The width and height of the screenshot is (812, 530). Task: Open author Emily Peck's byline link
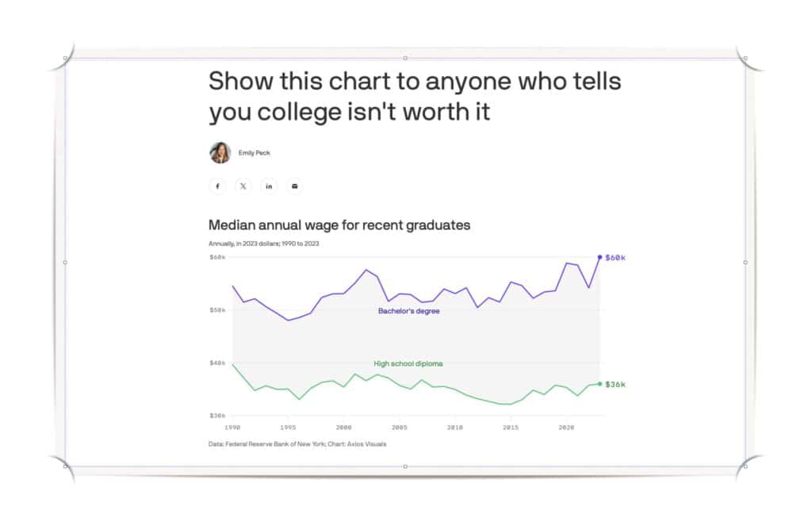point(255,153)
